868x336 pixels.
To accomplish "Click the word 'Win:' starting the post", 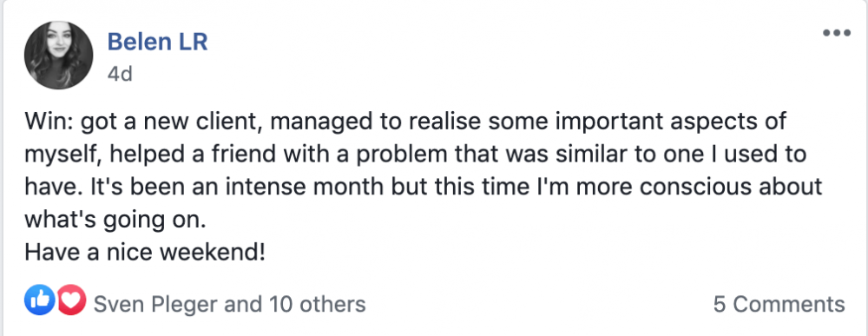I will point(49,122).
